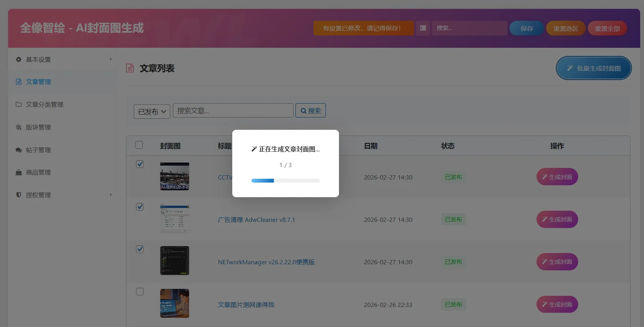Click the document icon next to 文章列表

pos(130,68)
